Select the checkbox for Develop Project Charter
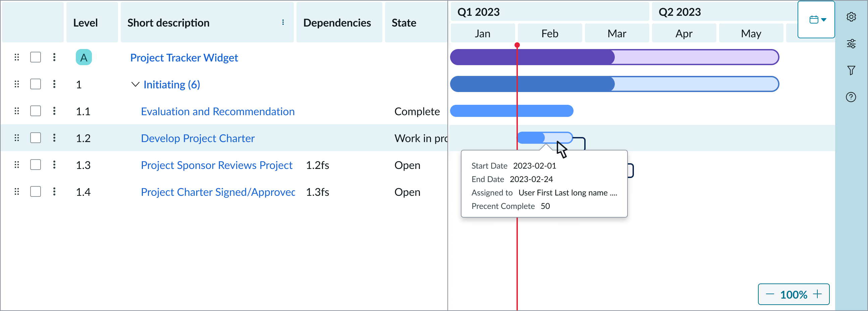This screenshot has width=868, height=311. [x=35, y=138]
